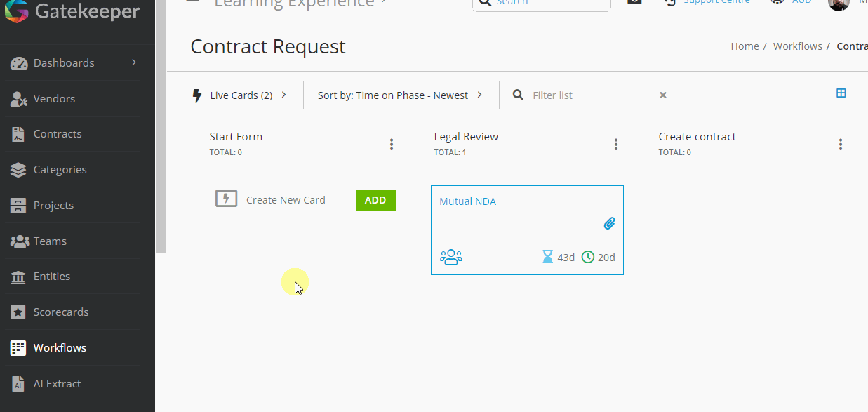The image size is (868, 412).
Task: Click the Create New Card label
Action: point(286,200)
